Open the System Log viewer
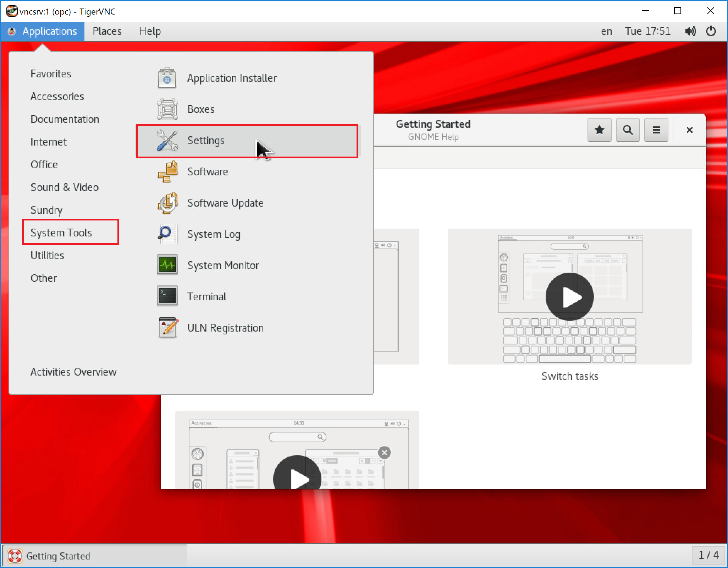The image size is (728, 568). point(213,234)
